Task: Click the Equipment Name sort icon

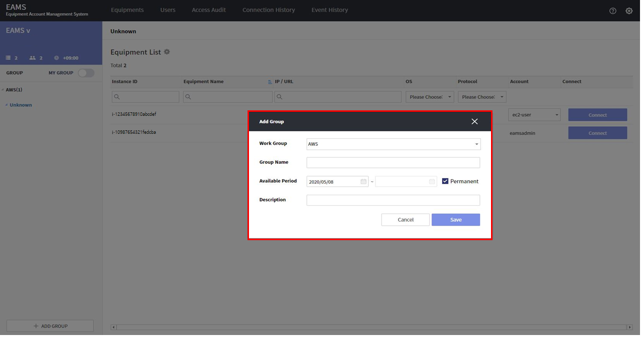Action: pyautogui.click(x=270, y=82)
